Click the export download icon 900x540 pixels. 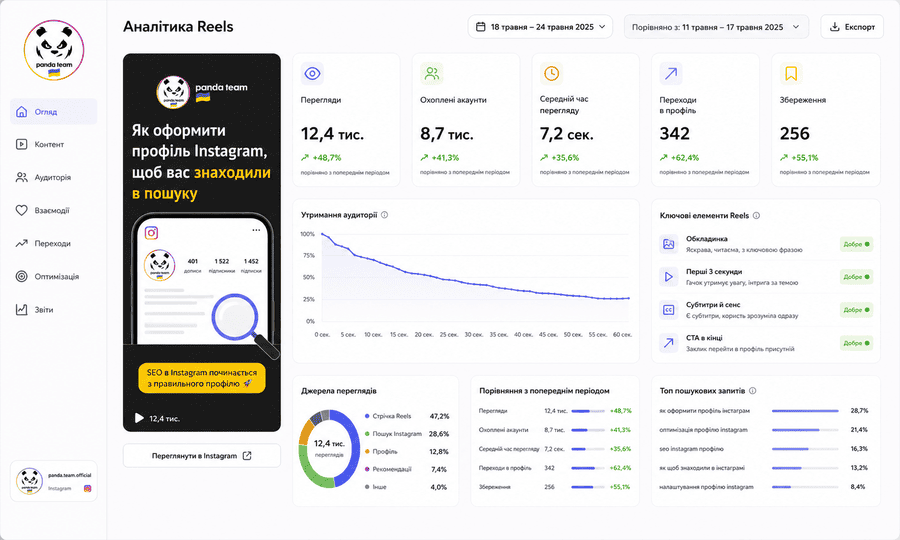(835, 27)
